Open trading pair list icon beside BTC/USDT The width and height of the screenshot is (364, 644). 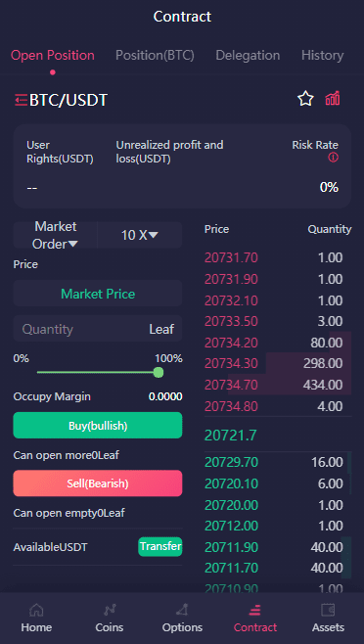click(21, 100)
